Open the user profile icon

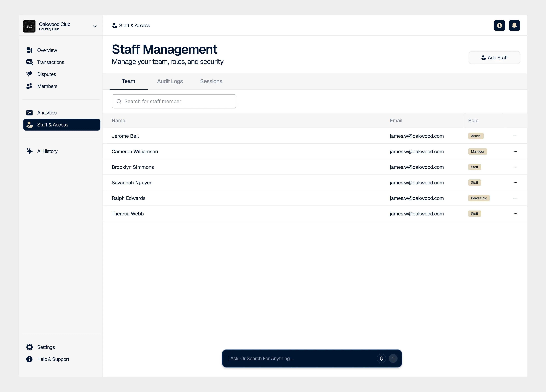499,25
